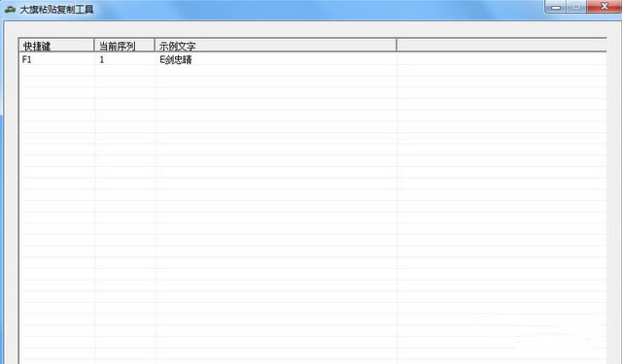This screenshot has height=364, width=622.
Task: Click the disabled maximize window button
Action: tap(576, 7)
